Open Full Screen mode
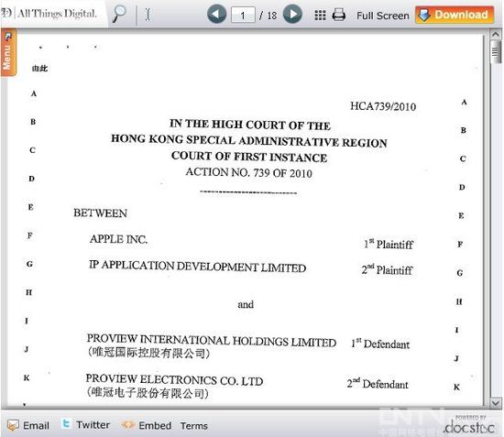Image resolution: width=504 pixels, height=437 pixels. click(x=382, y=16)
